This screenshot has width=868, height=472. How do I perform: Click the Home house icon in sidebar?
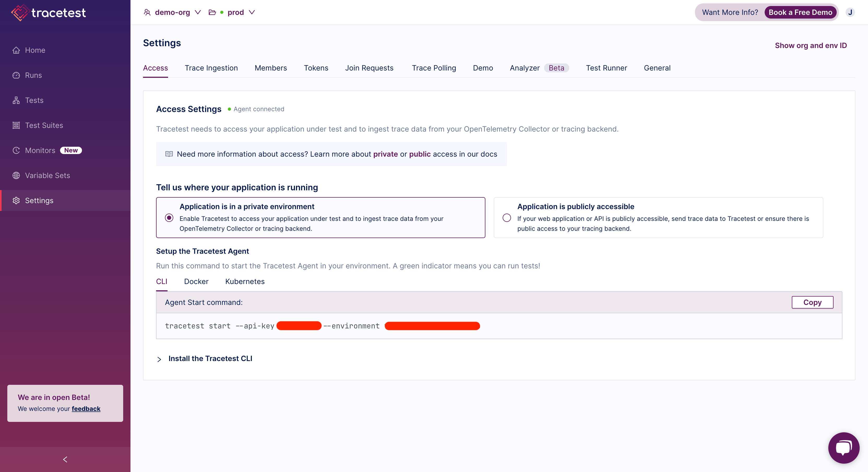[x=16, y=50]
